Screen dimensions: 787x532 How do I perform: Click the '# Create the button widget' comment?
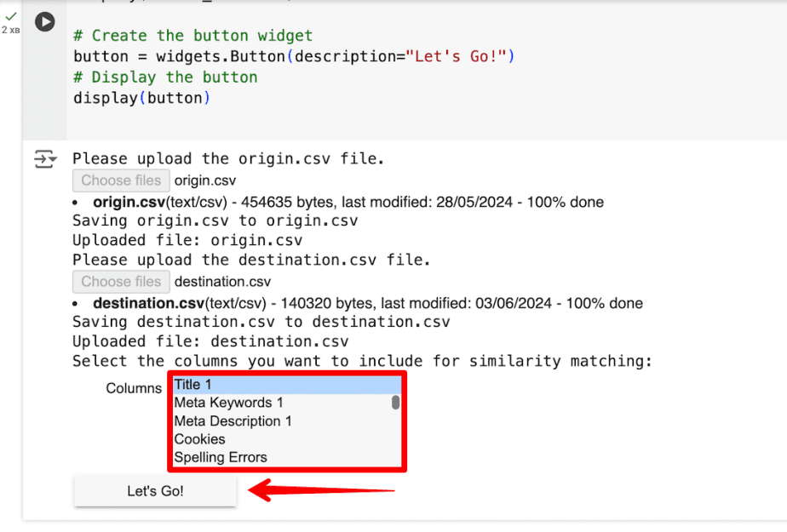[x=193, y=36]
